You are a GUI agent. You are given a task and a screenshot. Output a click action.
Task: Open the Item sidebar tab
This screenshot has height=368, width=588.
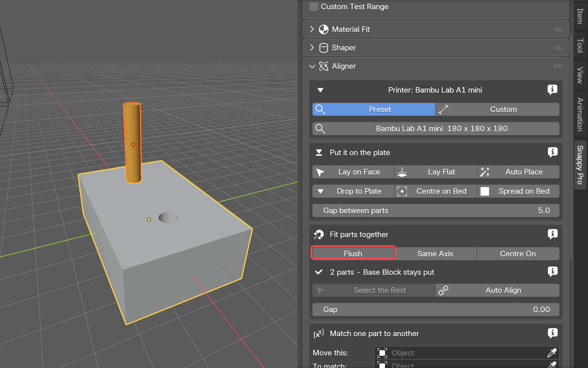(x=580, y=16)
